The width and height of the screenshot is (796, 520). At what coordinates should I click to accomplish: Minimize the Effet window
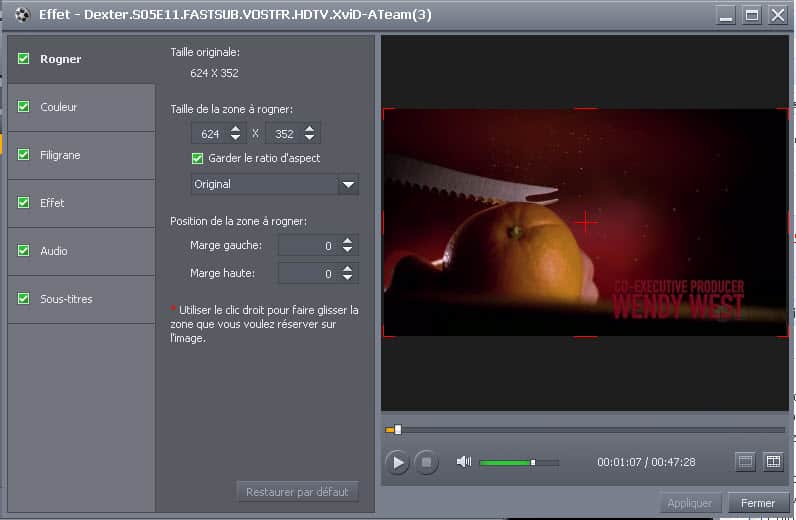click(726, 15)
